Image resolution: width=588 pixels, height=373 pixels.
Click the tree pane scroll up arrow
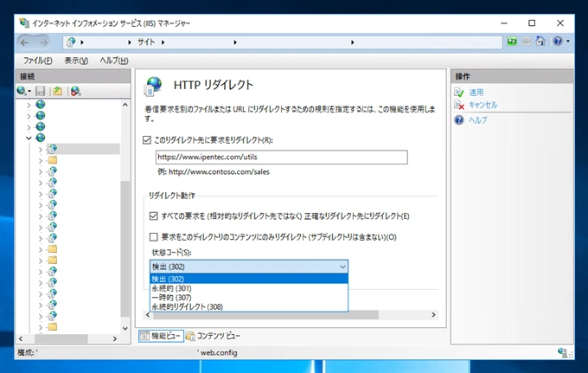point(125,105)
